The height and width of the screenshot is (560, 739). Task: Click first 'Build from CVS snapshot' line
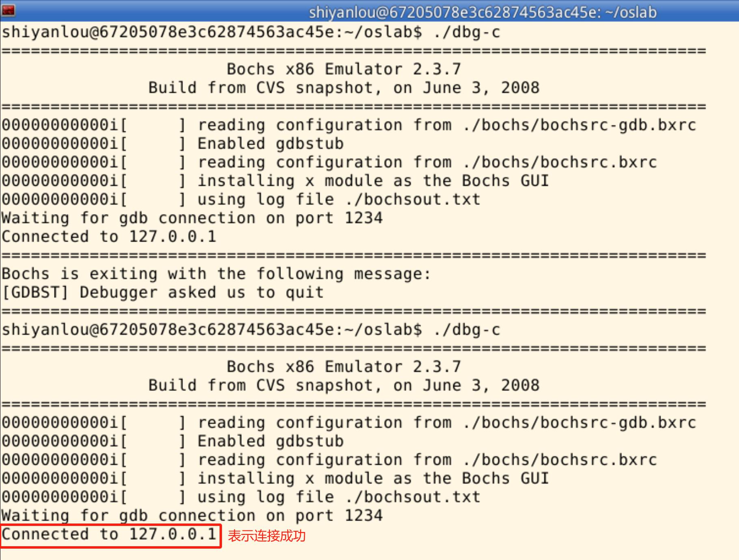click(344, 88)
